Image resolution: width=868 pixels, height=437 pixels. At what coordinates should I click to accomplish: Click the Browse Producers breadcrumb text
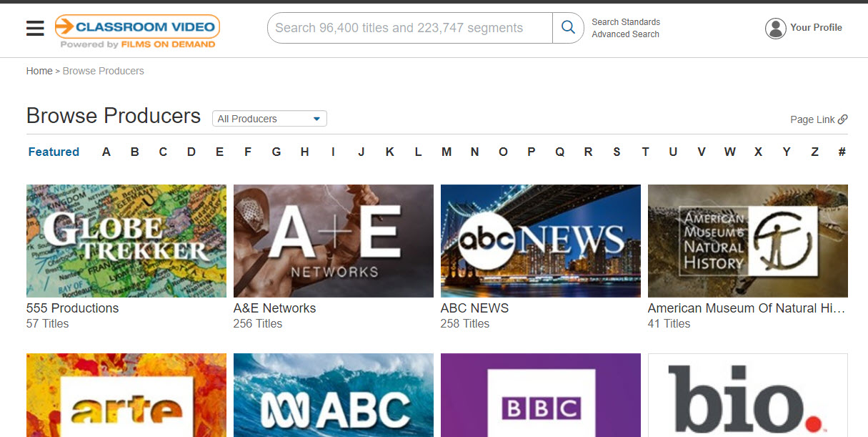104,71
